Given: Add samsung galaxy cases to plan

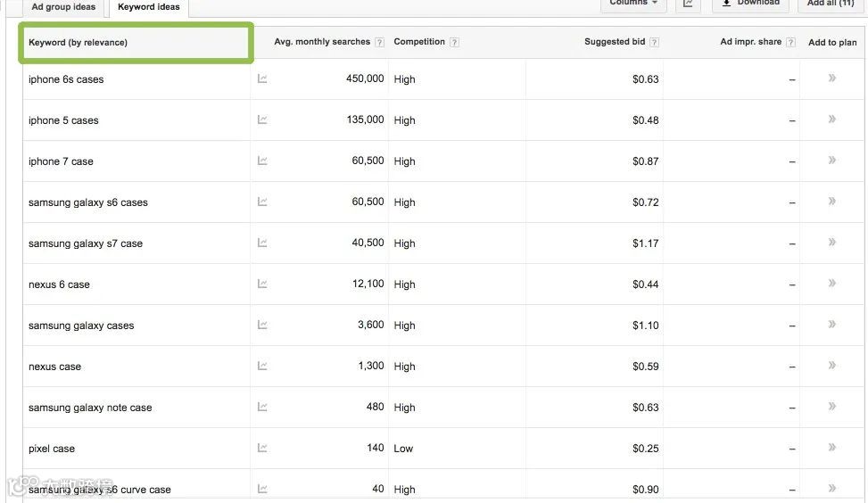Looking at the screenshot, I should tap(832, 324).
